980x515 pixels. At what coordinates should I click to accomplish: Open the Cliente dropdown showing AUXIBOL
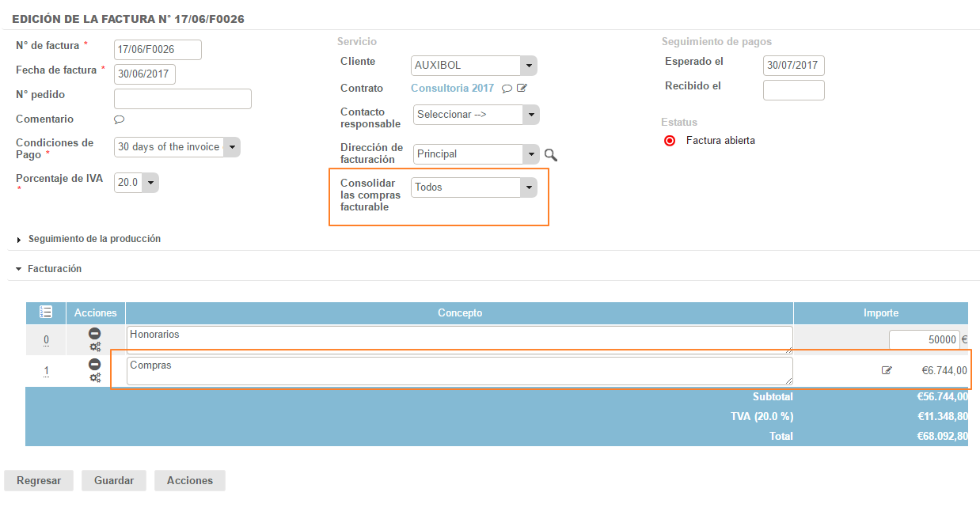click(x=473, y=66)
